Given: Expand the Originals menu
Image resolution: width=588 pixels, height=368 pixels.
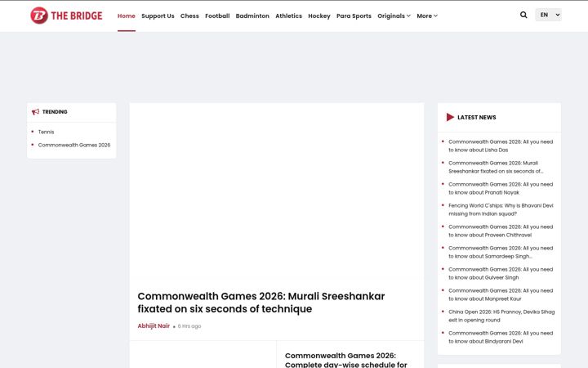Looking at the screenshot, I should (394, 16).
